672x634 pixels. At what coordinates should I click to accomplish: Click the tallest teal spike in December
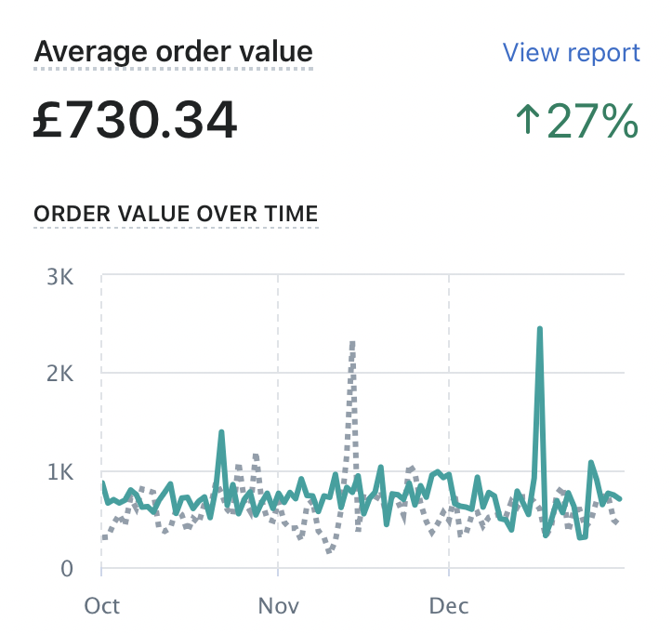coord(539,330)
